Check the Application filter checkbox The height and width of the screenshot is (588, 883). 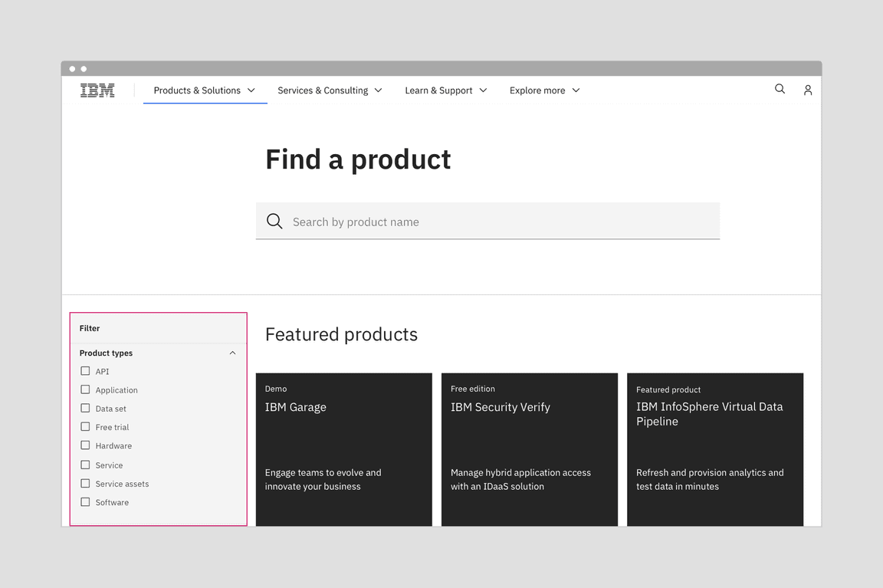click(85, 389)
